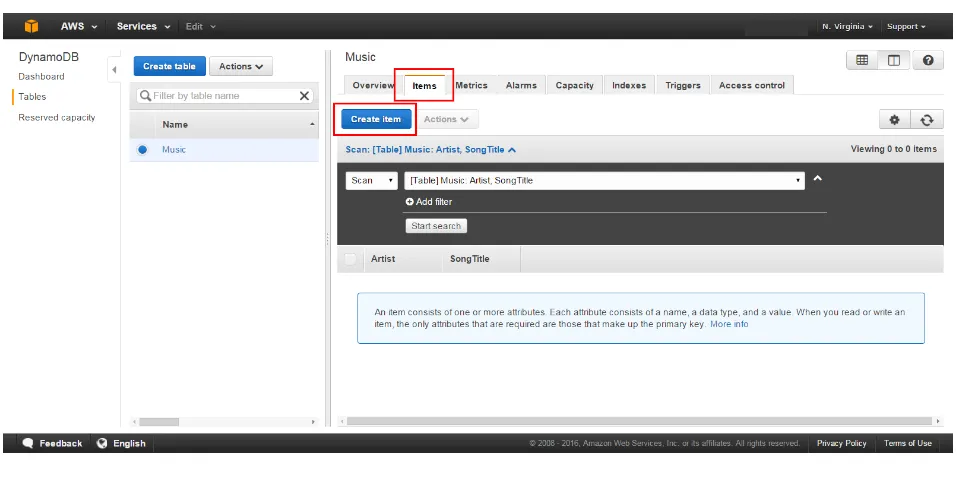Open the Services menu
This screenshot has height=479, width=966.
pyautogui.click(x=144, y=26)
